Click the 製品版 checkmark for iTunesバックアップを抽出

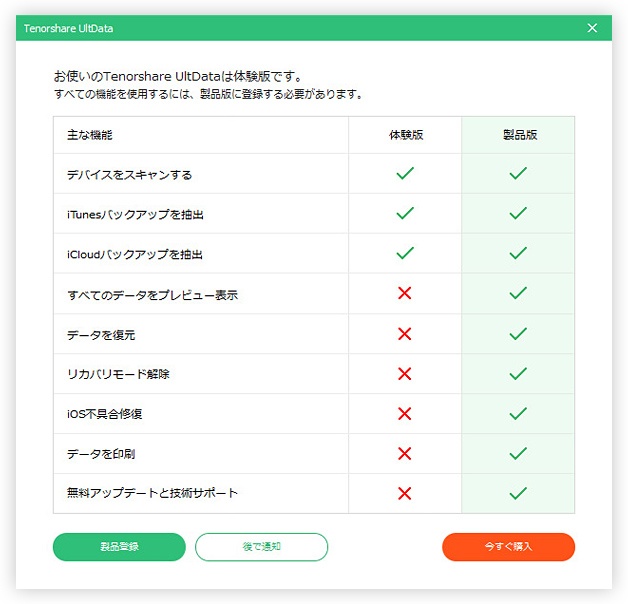tap(518, 213)
